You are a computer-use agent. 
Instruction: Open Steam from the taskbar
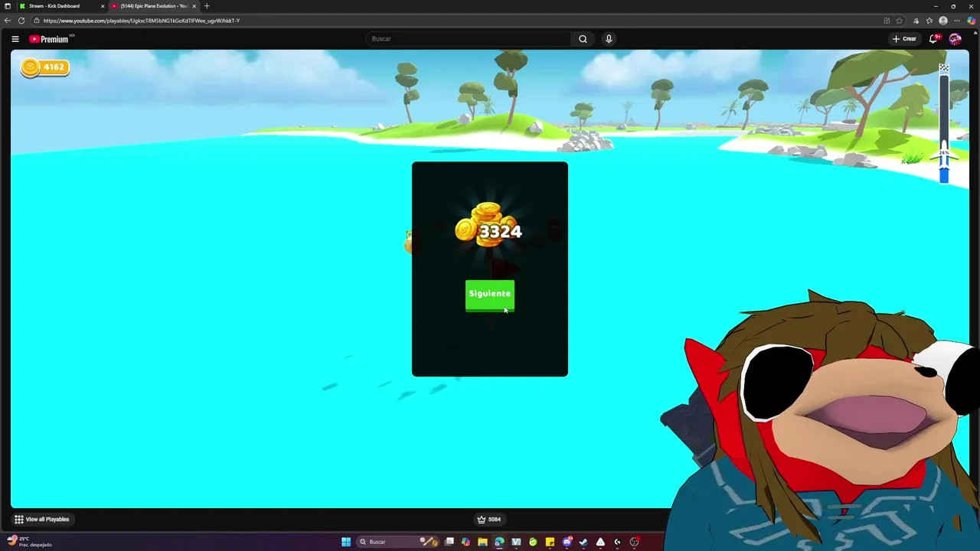tap(583, 542)
